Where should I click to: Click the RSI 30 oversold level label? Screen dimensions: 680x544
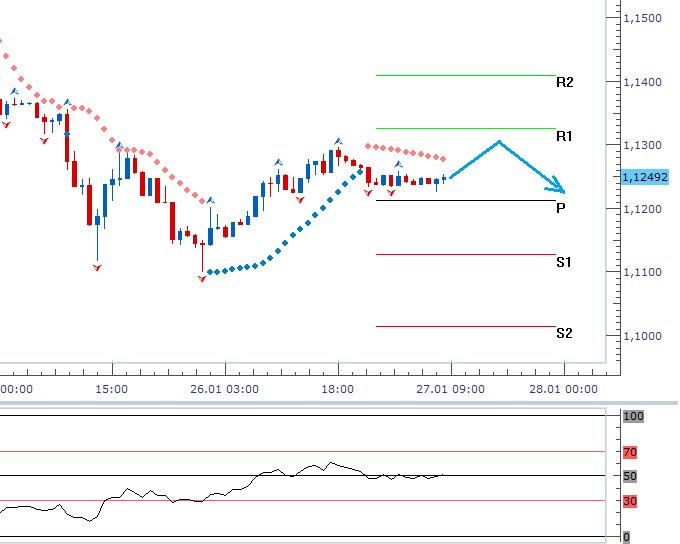point(630,501)
